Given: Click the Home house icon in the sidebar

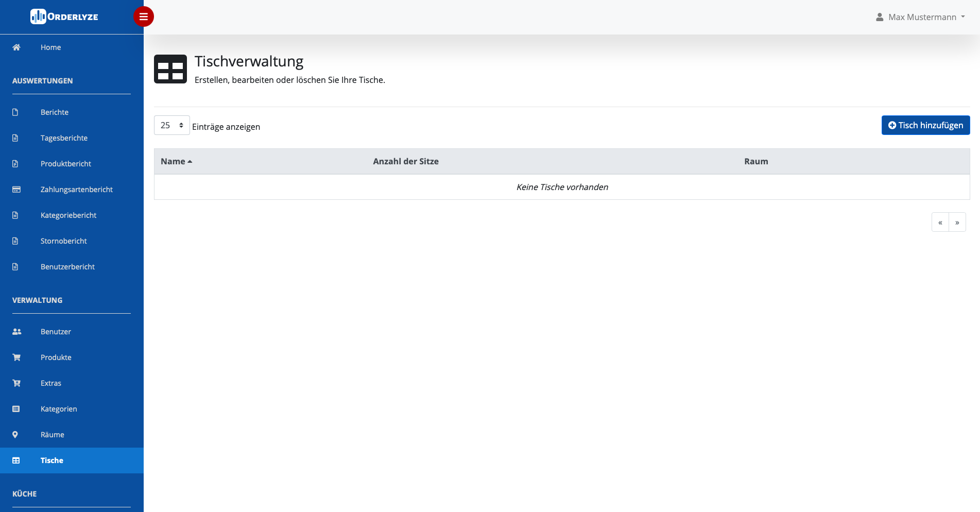Looking at the screenshot, I should [16, 47].
